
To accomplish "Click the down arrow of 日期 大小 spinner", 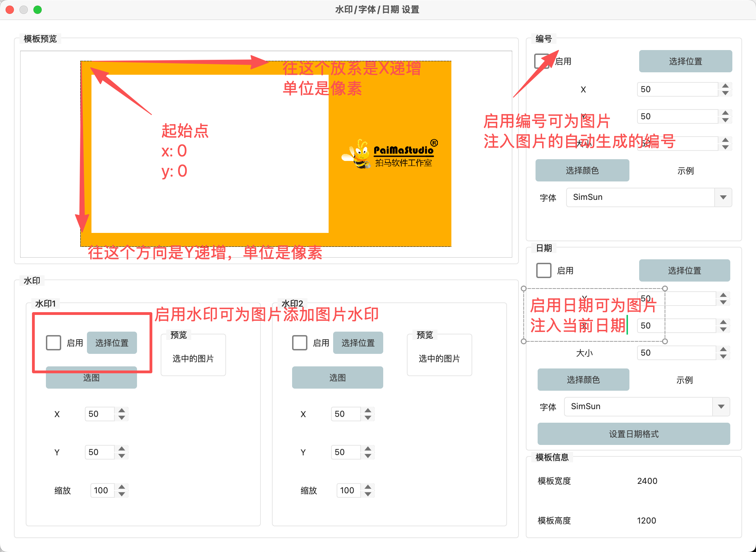I will (723, 356).
